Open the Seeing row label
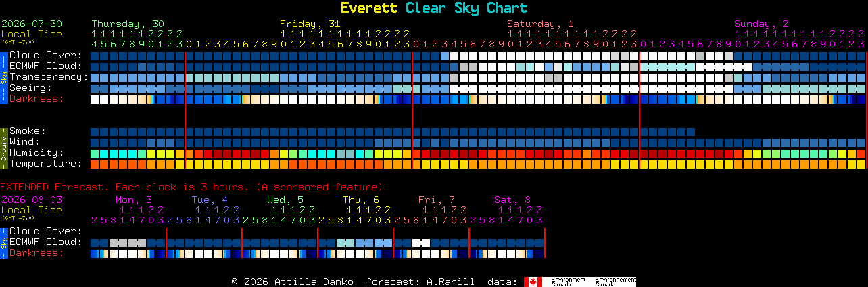Screen dimensions: 868x287 pos(30,87)
